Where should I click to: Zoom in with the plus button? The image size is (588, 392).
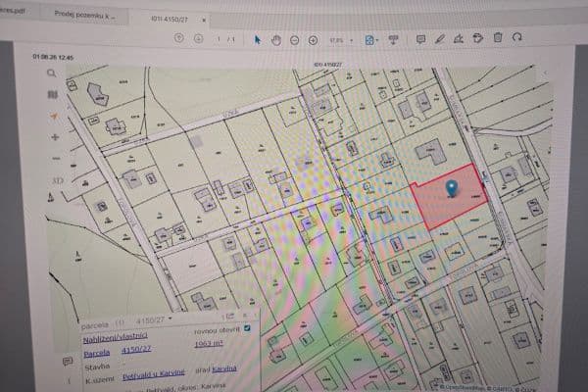click(313, 40)
